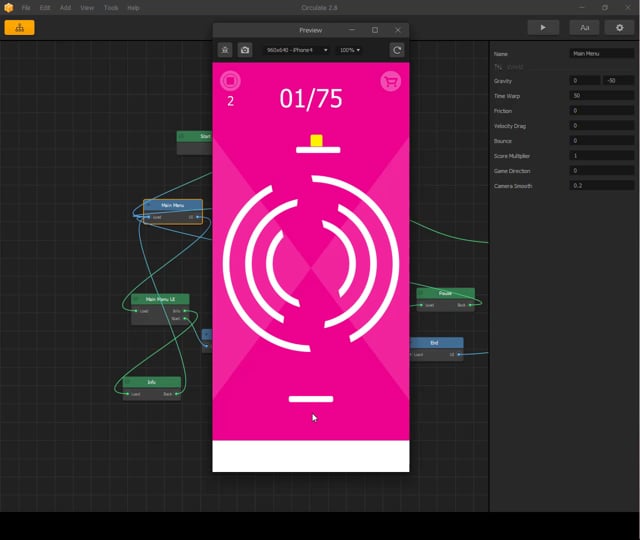
Task: Open the 100% zoom dropdown
Action: tap(350, 50)
